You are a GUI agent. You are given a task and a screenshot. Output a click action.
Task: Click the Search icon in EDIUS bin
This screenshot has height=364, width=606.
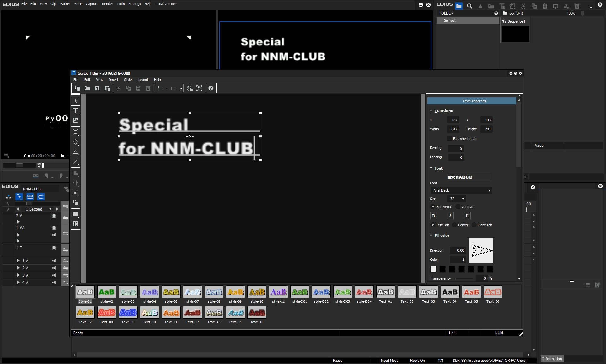[470, 6]
